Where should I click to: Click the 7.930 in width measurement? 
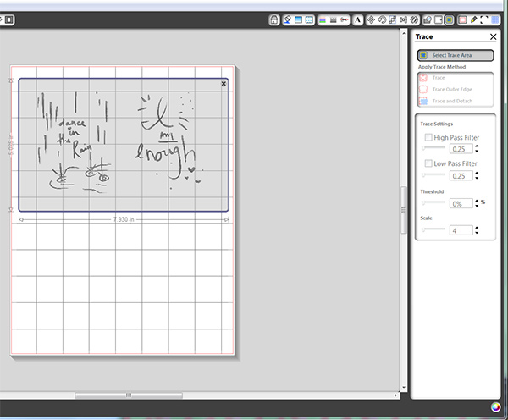pos(124,219)
